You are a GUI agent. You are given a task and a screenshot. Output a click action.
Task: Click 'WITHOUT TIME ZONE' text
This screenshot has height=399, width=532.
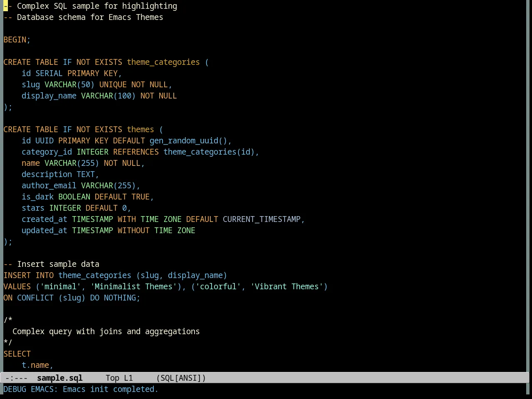pyautogui.click(x=156, y=230)
